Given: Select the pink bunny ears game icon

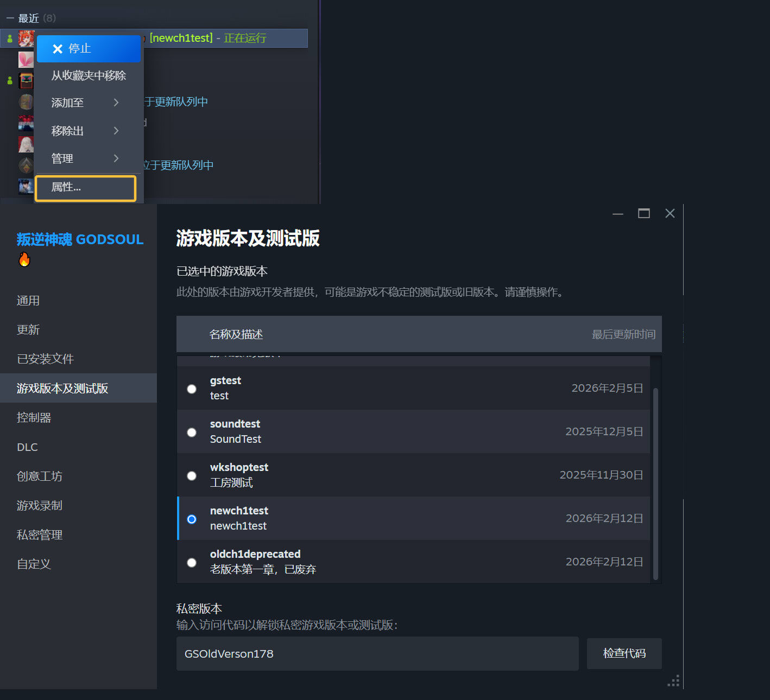Looking at the screenshot, I should point(26,60).
